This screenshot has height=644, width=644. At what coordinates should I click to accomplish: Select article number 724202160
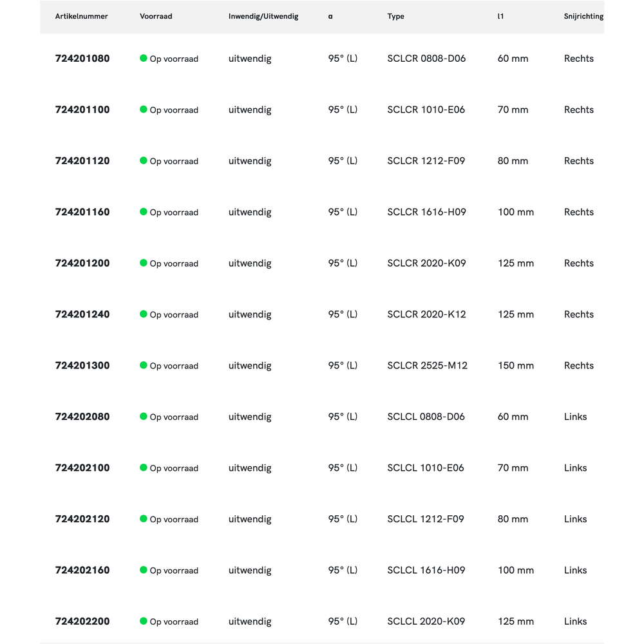pos(82,571)
